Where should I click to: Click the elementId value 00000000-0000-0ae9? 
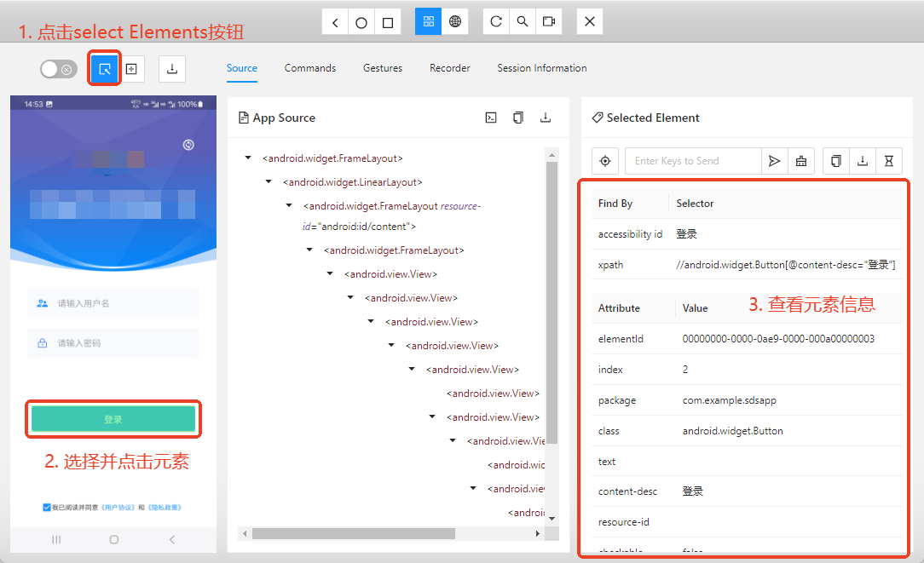click(778, 339)
